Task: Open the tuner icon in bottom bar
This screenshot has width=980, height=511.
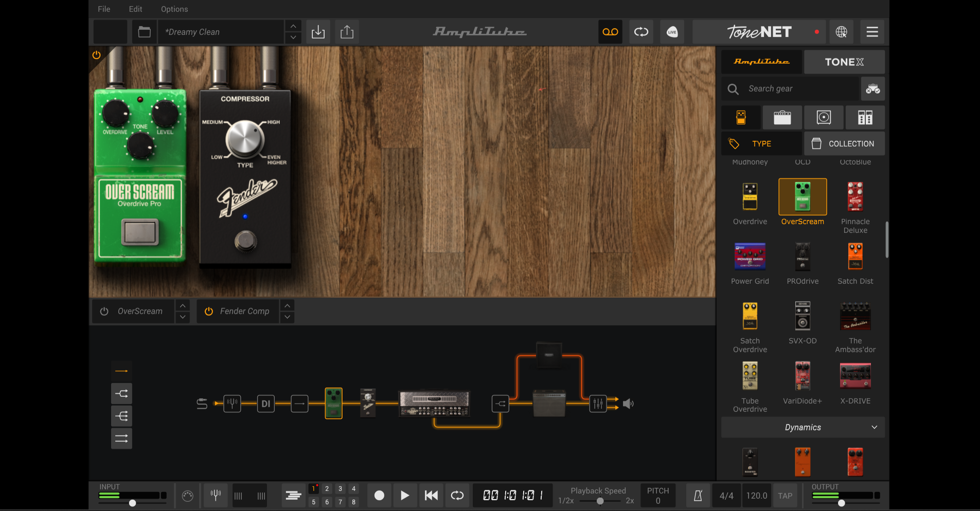Action: 216,496
